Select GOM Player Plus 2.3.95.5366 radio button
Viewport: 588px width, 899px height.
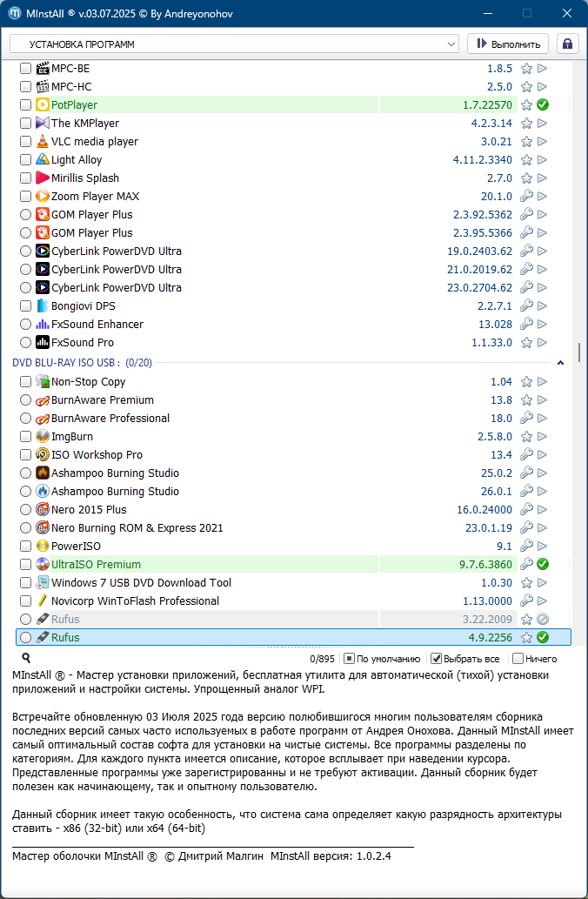coord(25,232)
